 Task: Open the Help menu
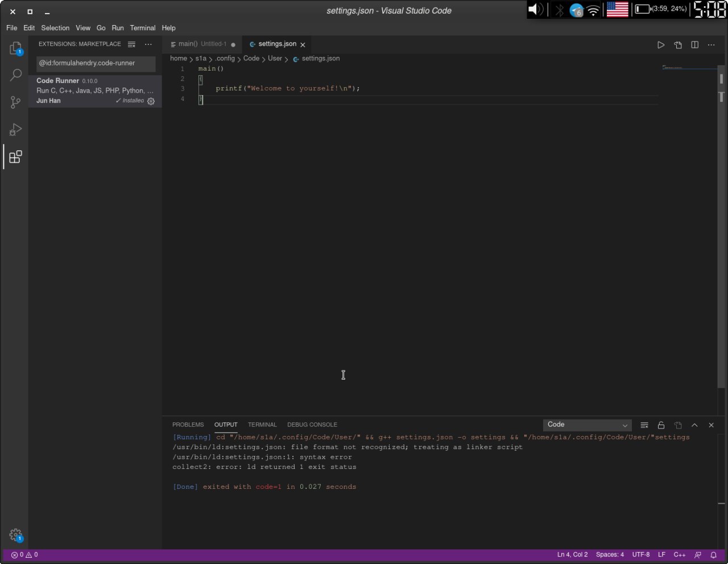coord(169,28)
